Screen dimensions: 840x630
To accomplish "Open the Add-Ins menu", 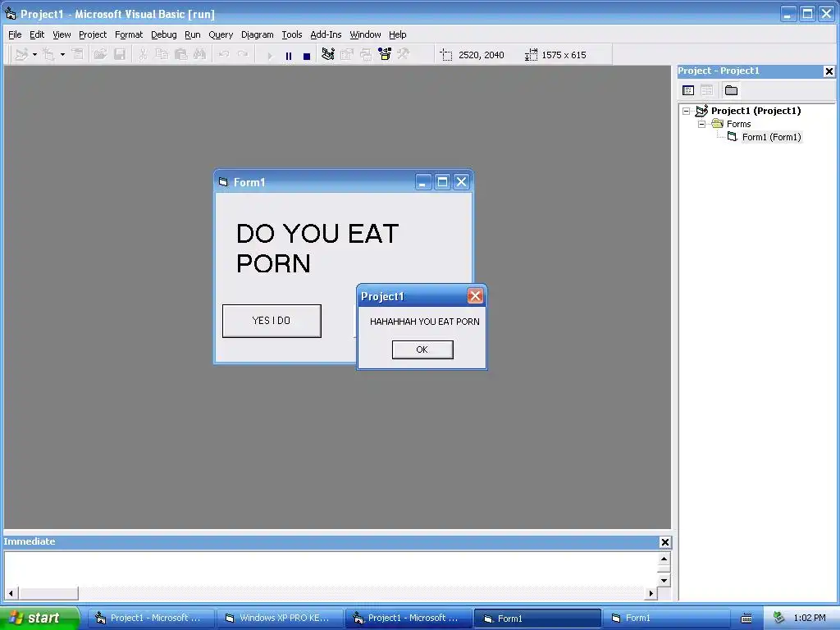I will 326,34.
